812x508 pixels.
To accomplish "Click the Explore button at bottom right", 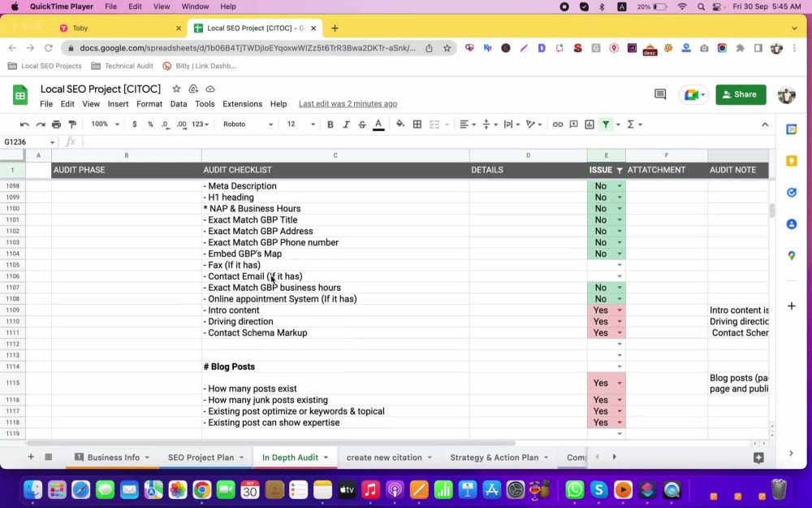I will (x=758, y=458).
